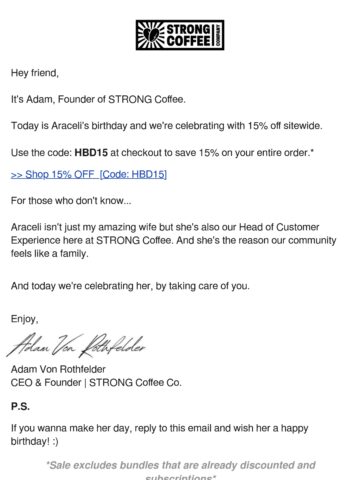Click the bold P.S. heading
The width and height of the screenshot is (360, 480).
pos(20,407)
